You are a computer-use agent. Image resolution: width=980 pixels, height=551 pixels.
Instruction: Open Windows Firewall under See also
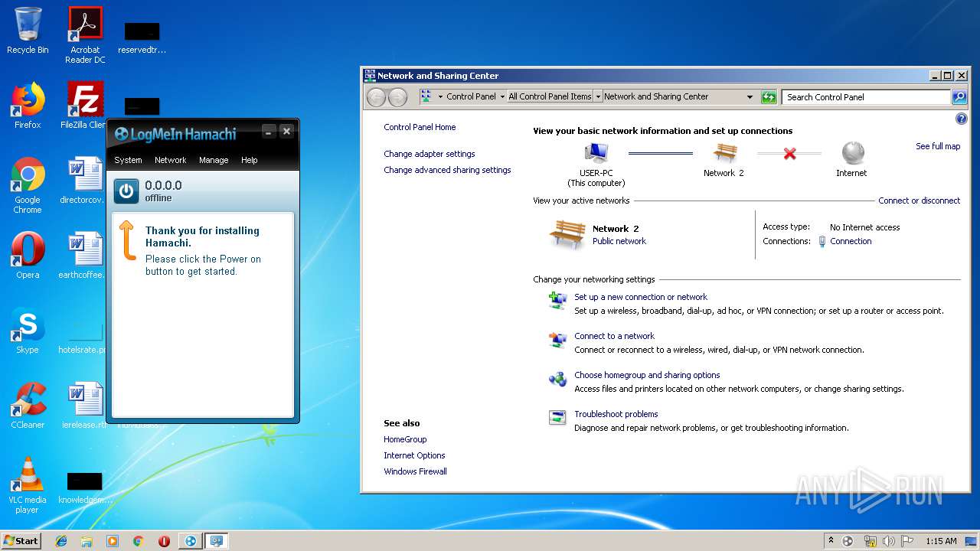pos(415,471)
